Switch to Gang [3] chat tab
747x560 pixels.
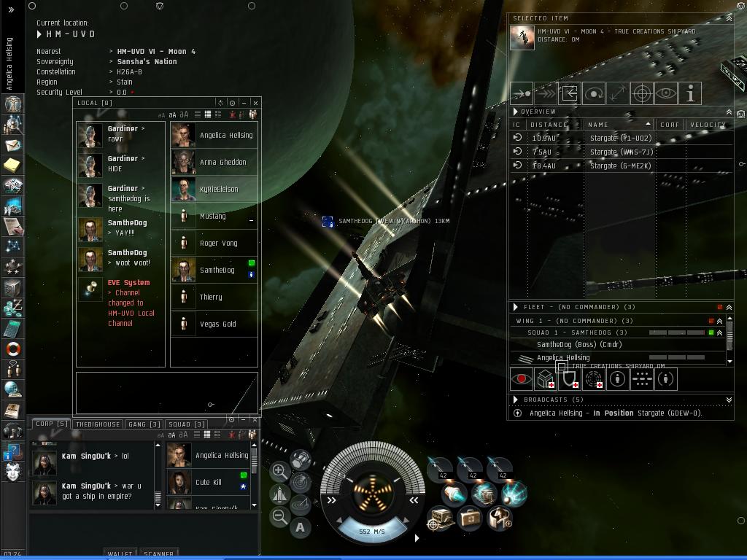point(144,424)
